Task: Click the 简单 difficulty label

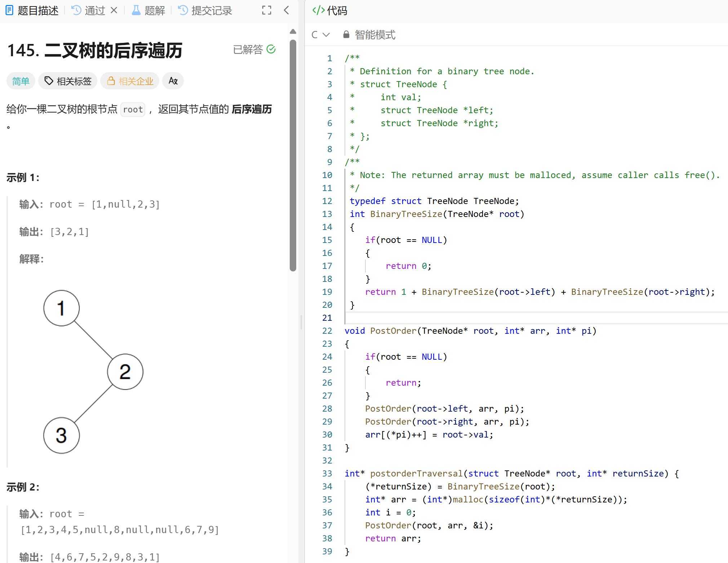Action: pos(21,81)
